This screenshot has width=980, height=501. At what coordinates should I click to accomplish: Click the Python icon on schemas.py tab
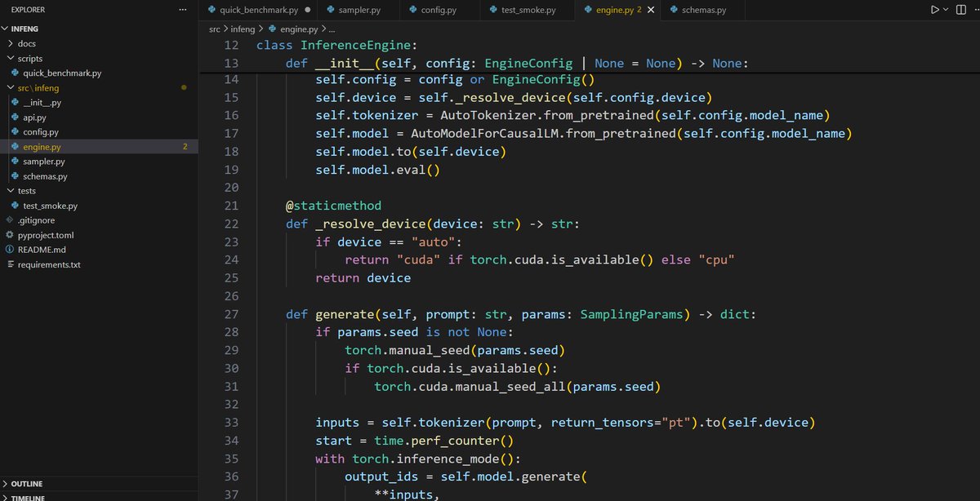click(x=673, y=11)
